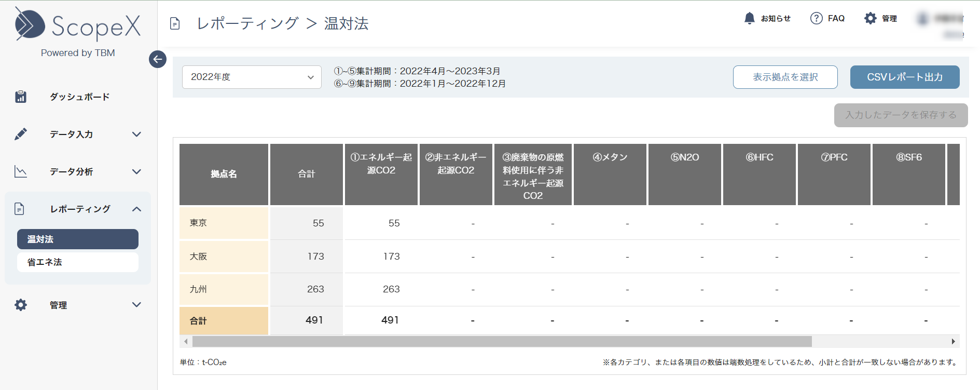980x390 pixels.
Task: Click the table's horizontal scrollbar thumb
Action: tap(502, 341)
